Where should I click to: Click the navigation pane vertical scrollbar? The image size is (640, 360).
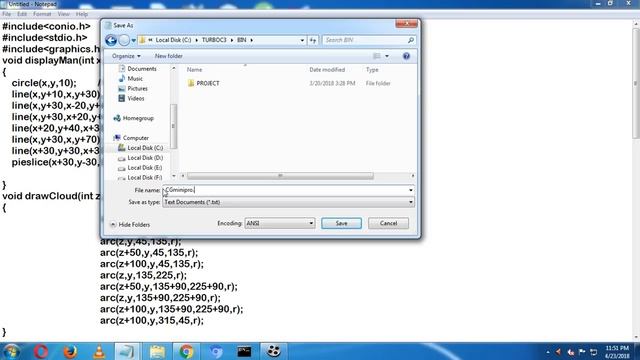point(173,126)
